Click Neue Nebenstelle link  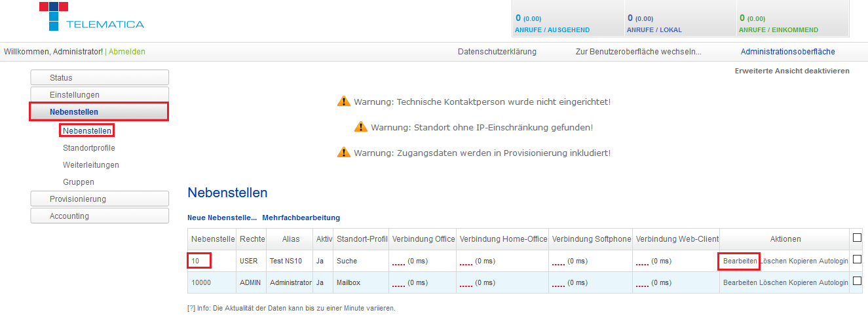click(x=222, y=218)
